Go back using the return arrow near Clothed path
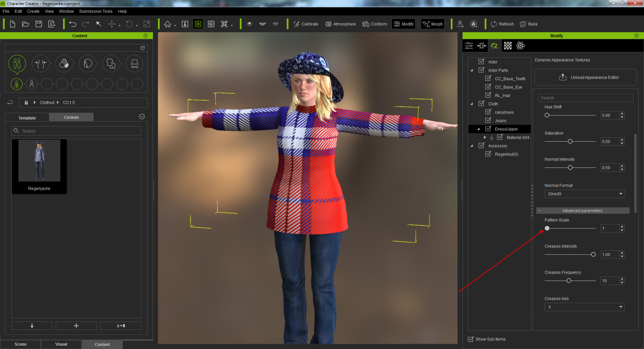644x349 pixels. [10, 103]
